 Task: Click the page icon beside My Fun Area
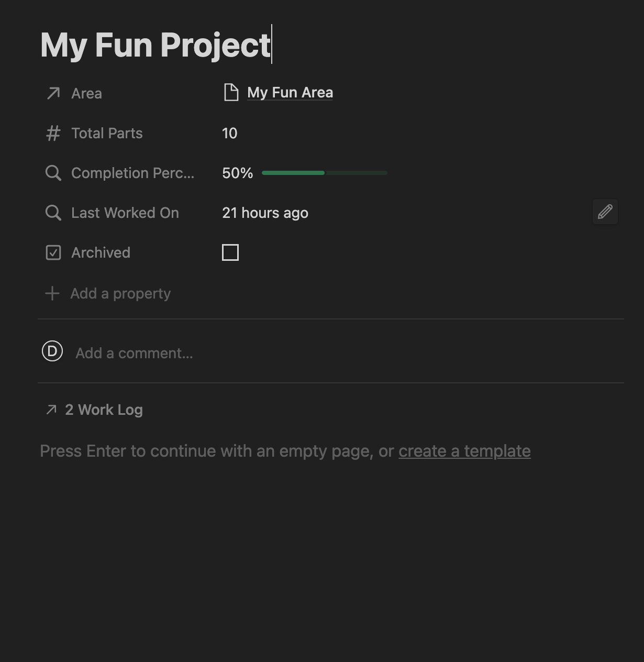(231, 93)
